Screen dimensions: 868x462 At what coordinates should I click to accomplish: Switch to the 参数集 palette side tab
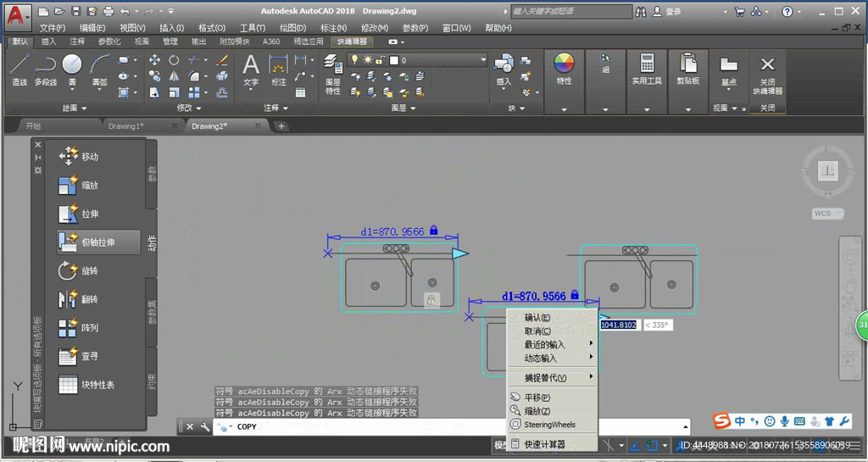coord(152,311)
